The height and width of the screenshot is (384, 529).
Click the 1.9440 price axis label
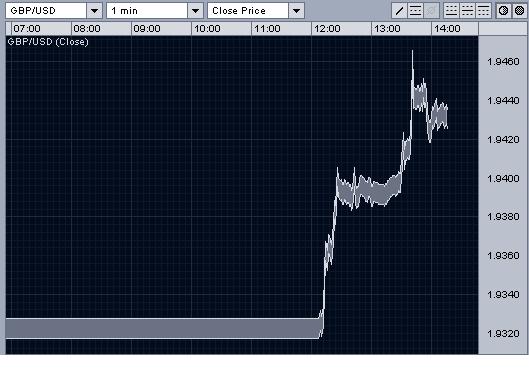(x=503, y=101)
